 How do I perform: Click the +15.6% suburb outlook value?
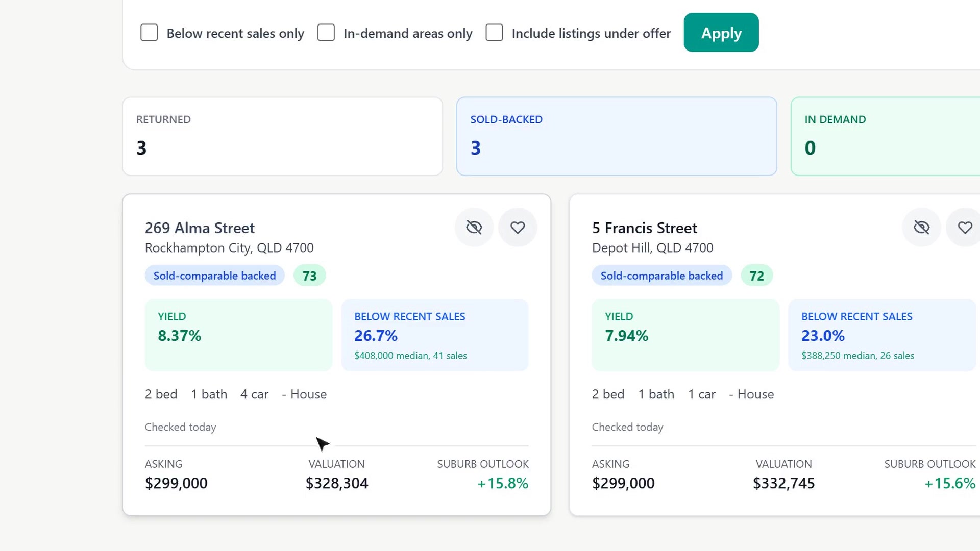click(x=950, y=483)
